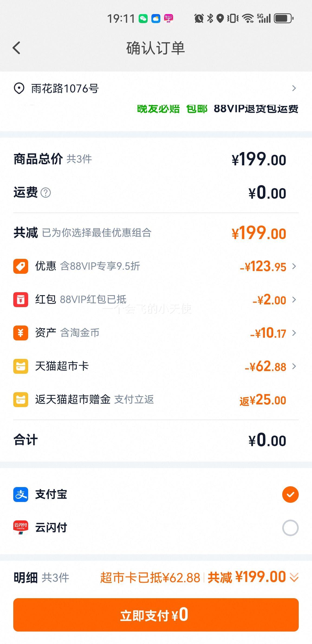
Task: Tap the 返天猫超市赠金 row
Action: (156, 400)
